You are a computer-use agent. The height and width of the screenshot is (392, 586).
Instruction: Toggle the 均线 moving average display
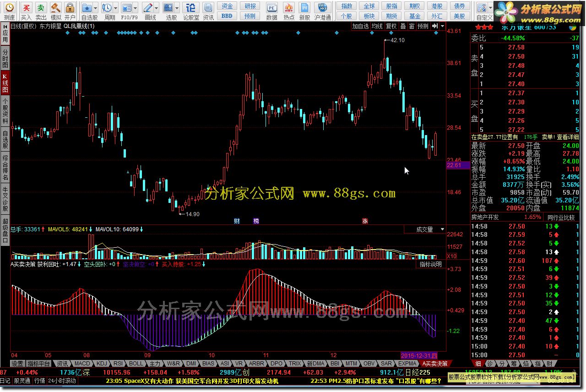click(x=377, y=26)
